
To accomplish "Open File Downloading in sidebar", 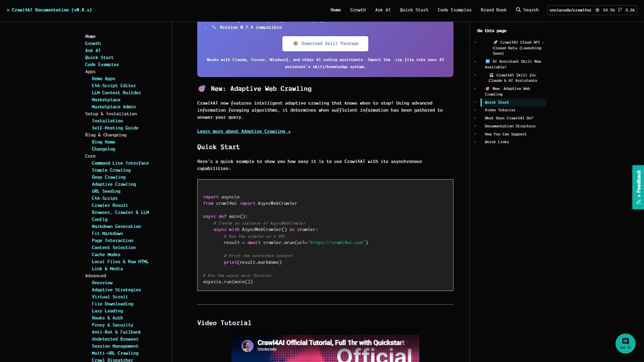I will pyautogui.click(x=112, y=304).
